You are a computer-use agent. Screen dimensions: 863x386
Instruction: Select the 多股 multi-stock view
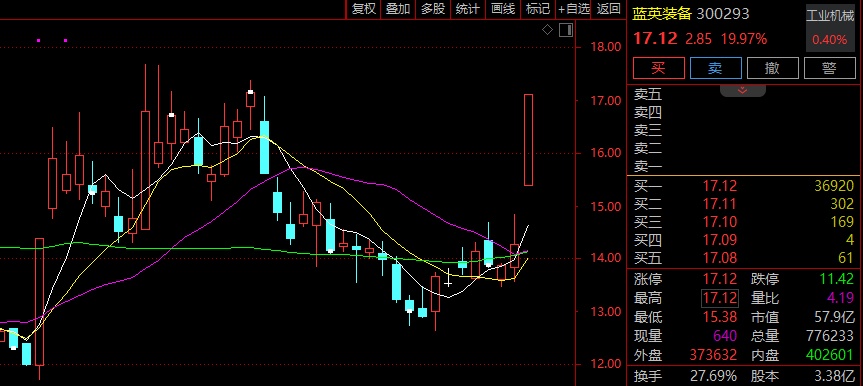click(433, 9)
